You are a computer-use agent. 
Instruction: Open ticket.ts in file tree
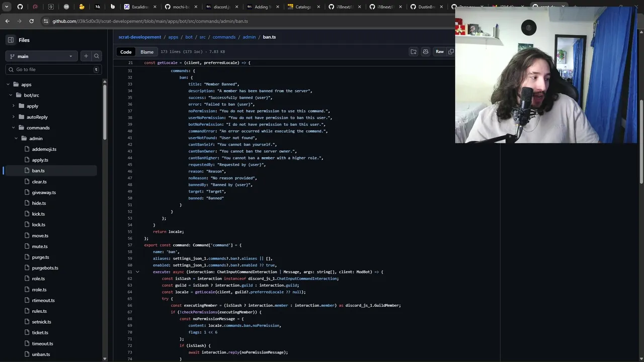tap(40, 333)
